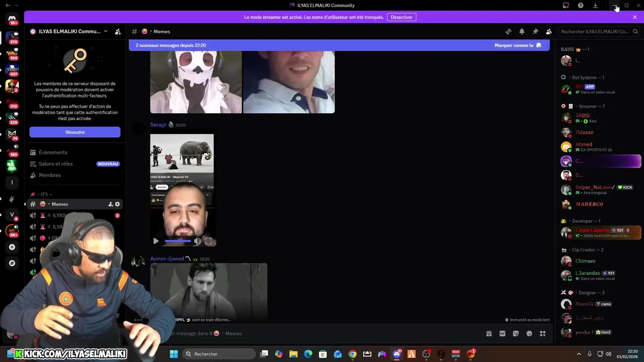Open the Discord inbox icon in title bar
The height and width of the screenshot is (362, 644).
[x=566, y=6]
